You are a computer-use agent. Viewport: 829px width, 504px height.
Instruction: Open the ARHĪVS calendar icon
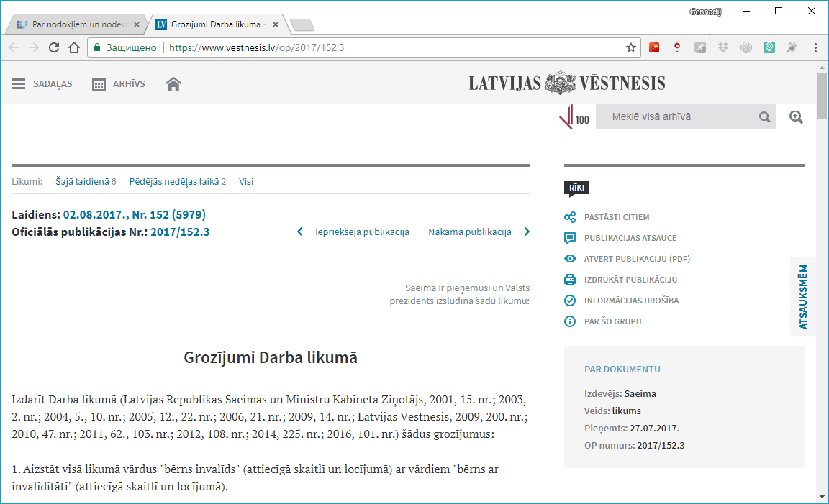tap(99, 84)
